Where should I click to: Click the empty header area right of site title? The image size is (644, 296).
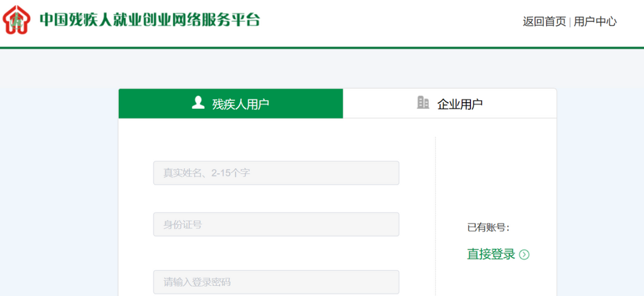pos(390,21)
